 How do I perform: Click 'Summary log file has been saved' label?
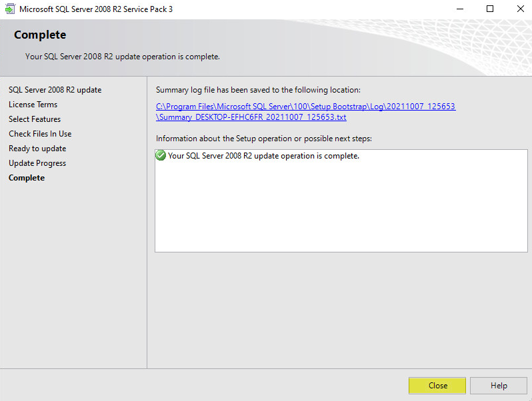coord(258,90)
